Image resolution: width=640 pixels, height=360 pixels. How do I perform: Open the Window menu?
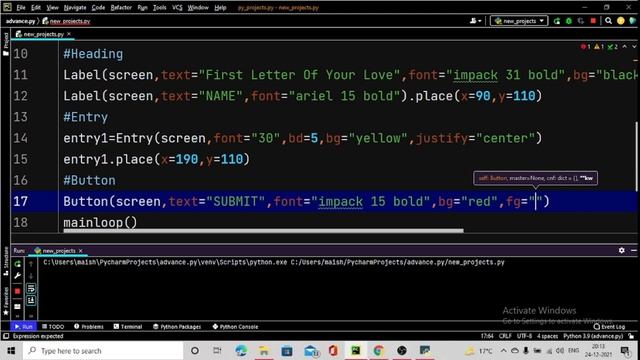(198, 7)
